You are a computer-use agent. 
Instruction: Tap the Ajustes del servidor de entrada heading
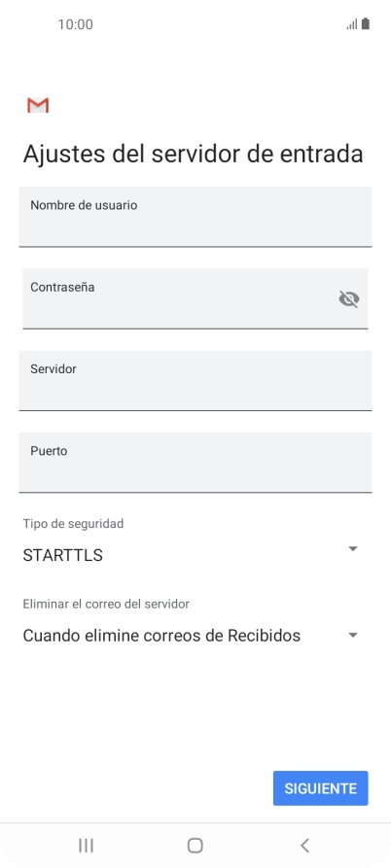pyautogui.click(x=193, y=154)
